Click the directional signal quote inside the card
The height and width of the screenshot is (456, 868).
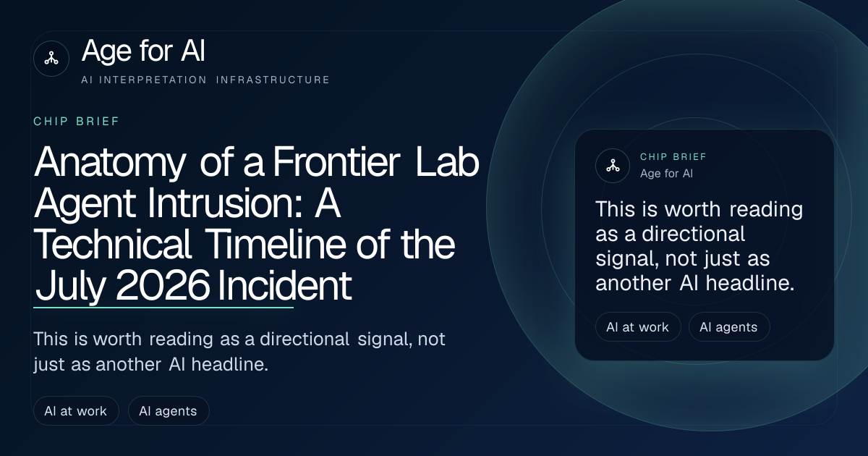coord(699,246)
